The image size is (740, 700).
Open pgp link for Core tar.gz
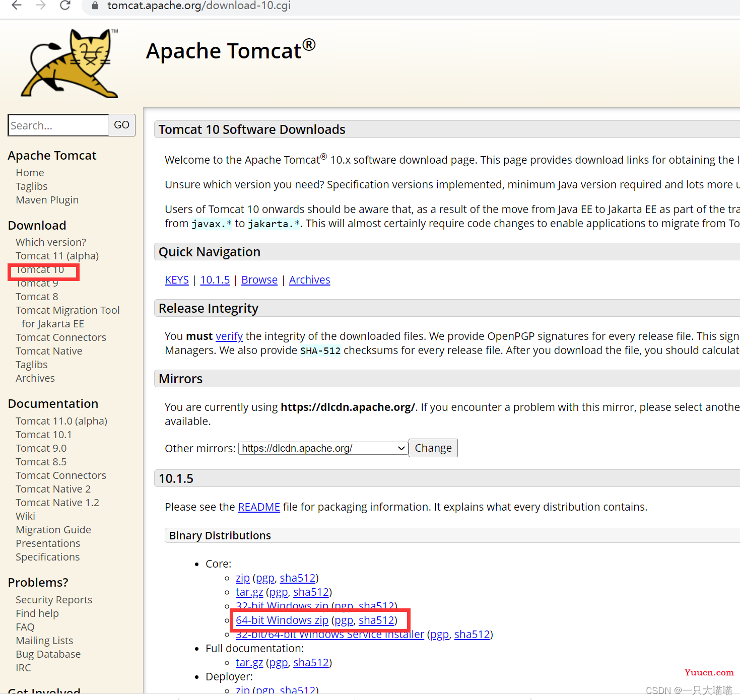279,592
